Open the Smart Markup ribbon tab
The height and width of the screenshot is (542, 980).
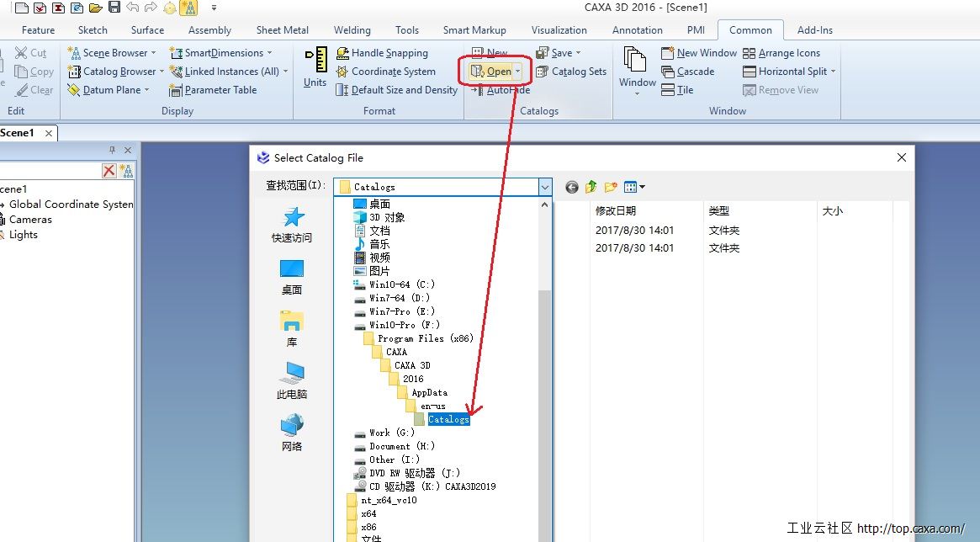(474, 30)
